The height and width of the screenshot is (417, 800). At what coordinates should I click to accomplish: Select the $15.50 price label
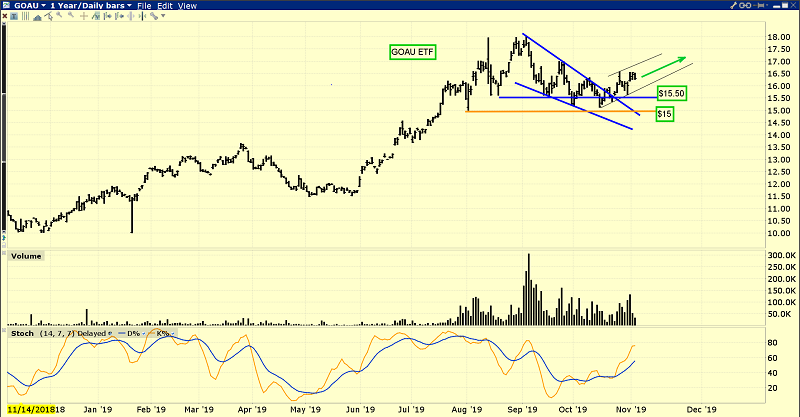point(669,93)
